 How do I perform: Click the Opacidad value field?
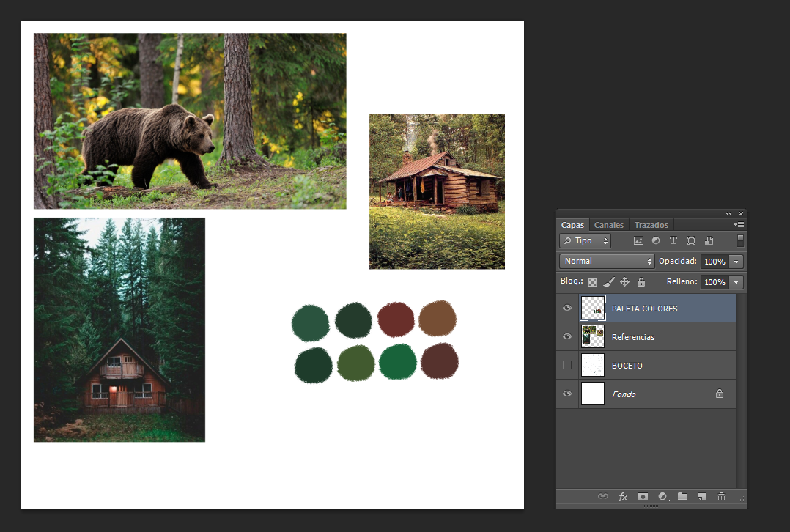pos(715,262)
